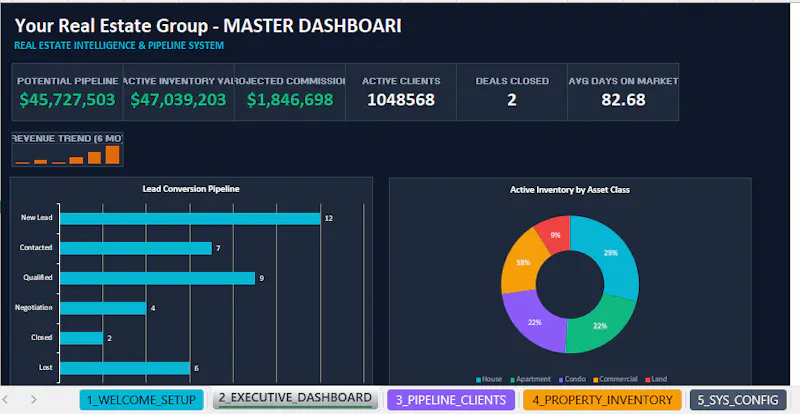Select the Lead Conversion Pipeline chart title
Screen dimensions: 800x414
191,189
